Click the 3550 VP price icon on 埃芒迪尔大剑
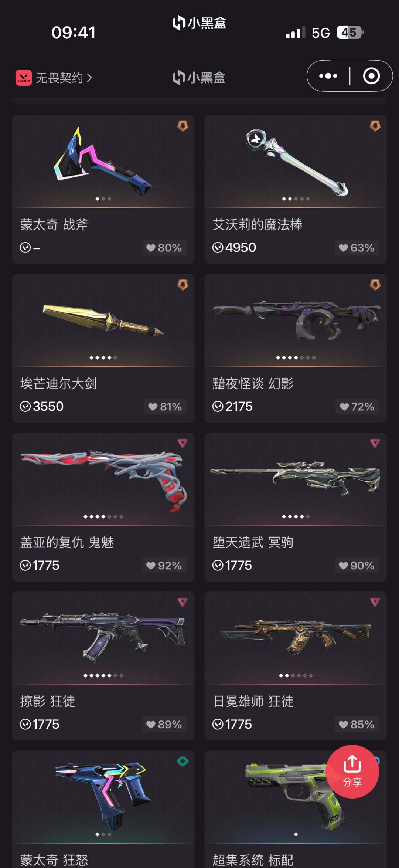Screen dimensions: 399x868 (x=25, y=407)
